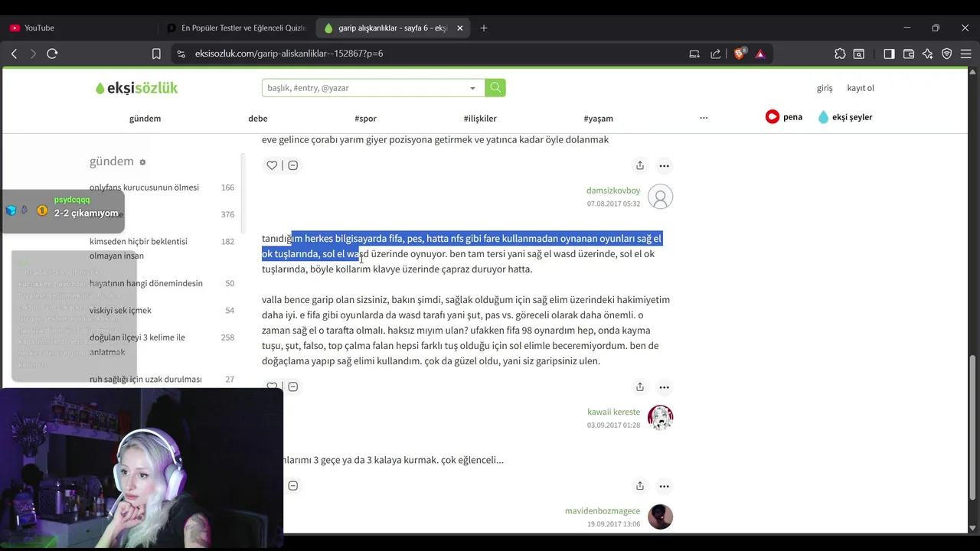The image size is (980, 551).
Task: Click the giriş link
Action: (825, 88)
